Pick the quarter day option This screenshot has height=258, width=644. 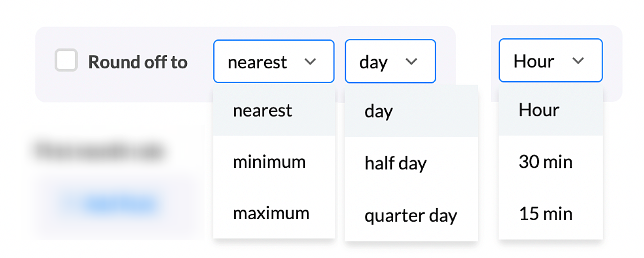411,216
